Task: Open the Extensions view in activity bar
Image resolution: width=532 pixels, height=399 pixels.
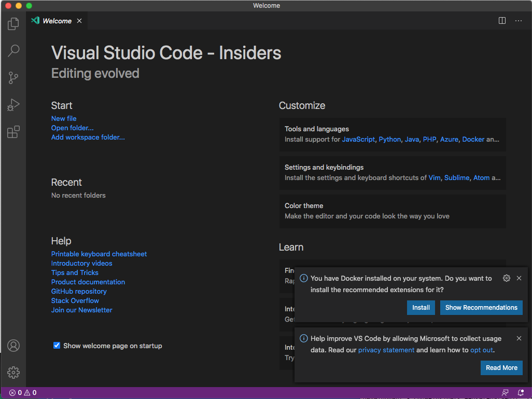Action: 13,132
